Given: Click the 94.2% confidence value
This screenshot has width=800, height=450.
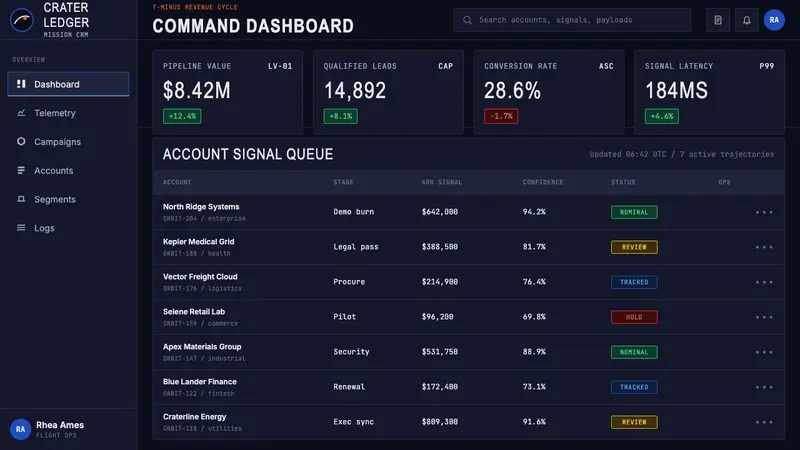Looking at the screenshot, I should (534, 212).
